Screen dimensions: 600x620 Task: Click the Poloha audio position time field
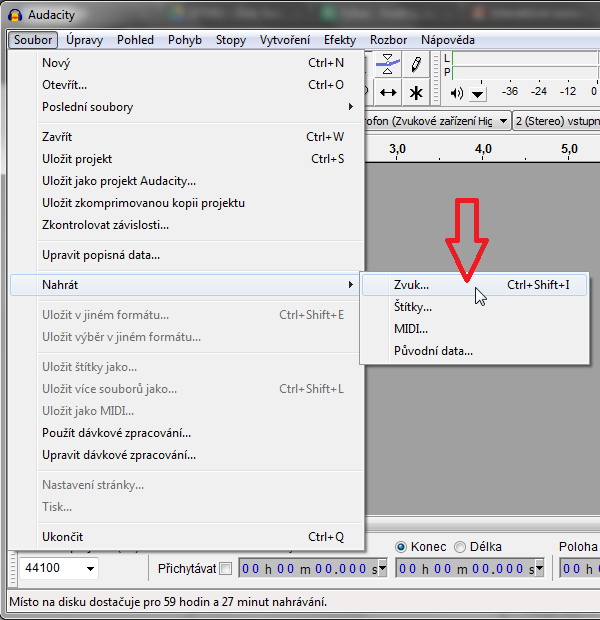pyautogui.click(x=580, y=569)
